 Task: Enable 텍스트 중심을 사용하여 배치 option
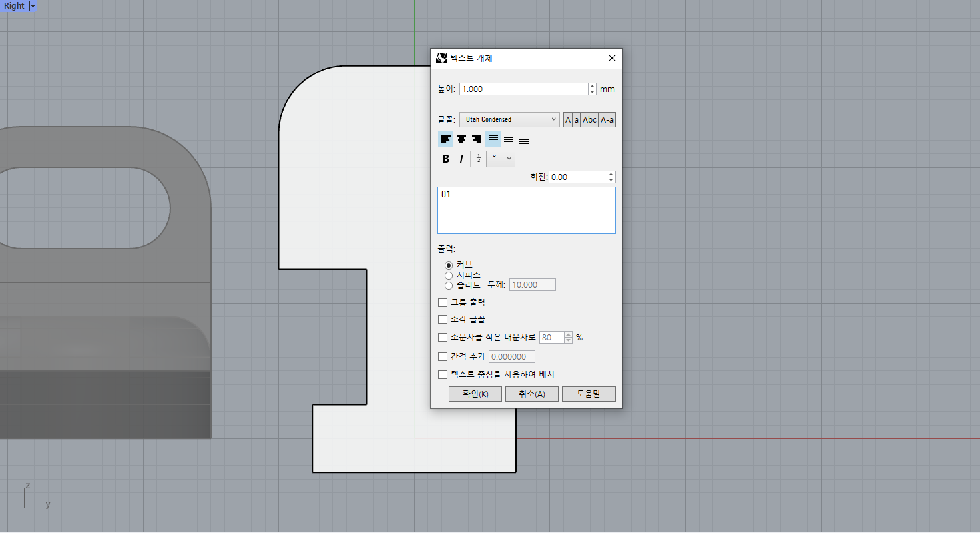point(443,374)
